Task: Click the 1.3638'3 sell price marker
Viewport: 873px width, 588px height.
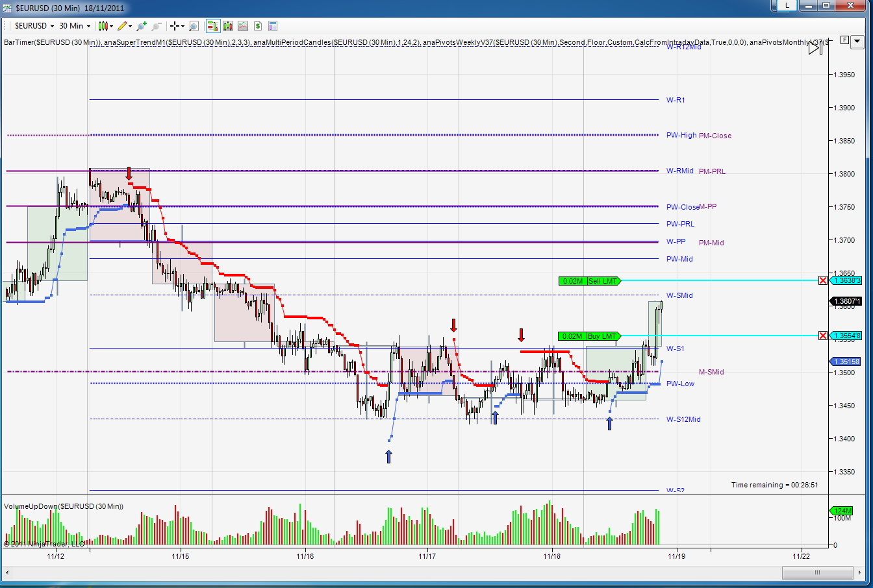Action: tap(847, 280)
